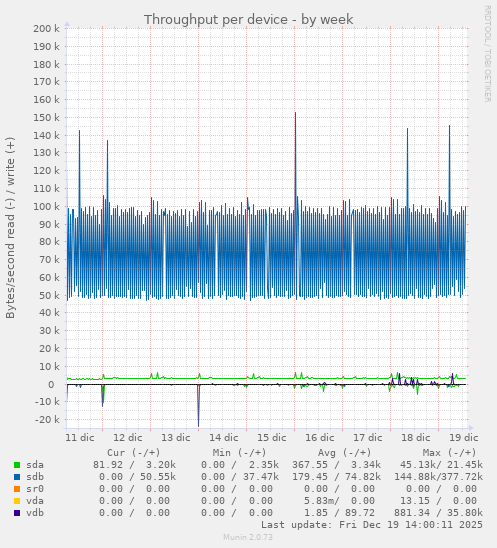Click the '100 k' y-axis label
The height and width of the screenshot is (548, 497).
pyautogui.click(x=46, y=207)
